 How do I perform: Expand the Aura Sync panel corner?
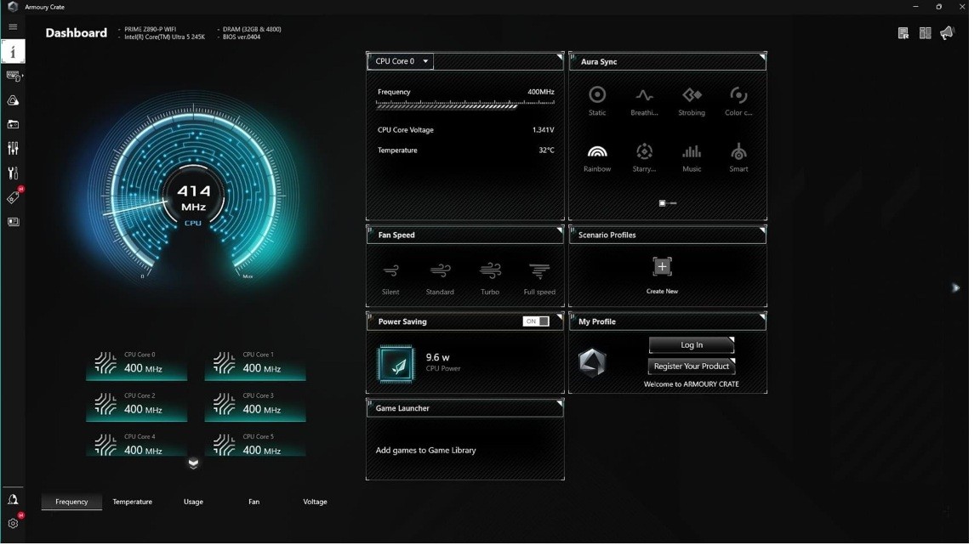click(x=762, y=58)
